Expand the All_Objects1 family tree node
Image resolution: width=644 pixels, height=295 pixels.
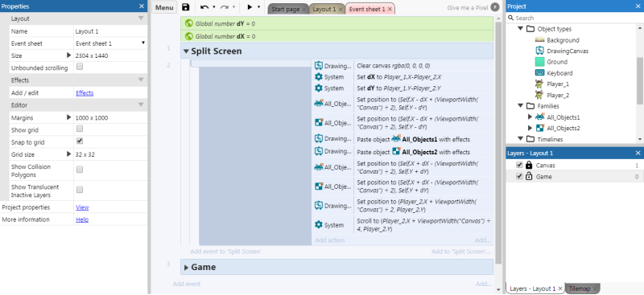[x=530, y=117]
